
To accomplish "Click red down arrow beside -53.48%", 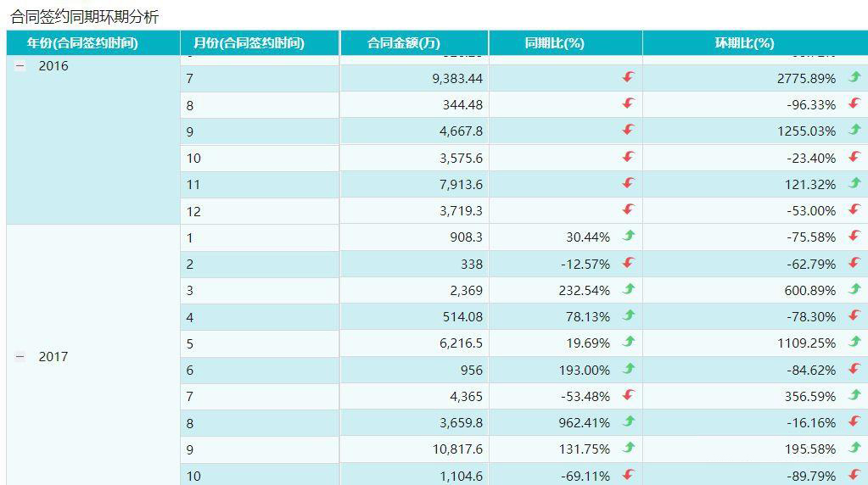I will [x=629, y=395].
